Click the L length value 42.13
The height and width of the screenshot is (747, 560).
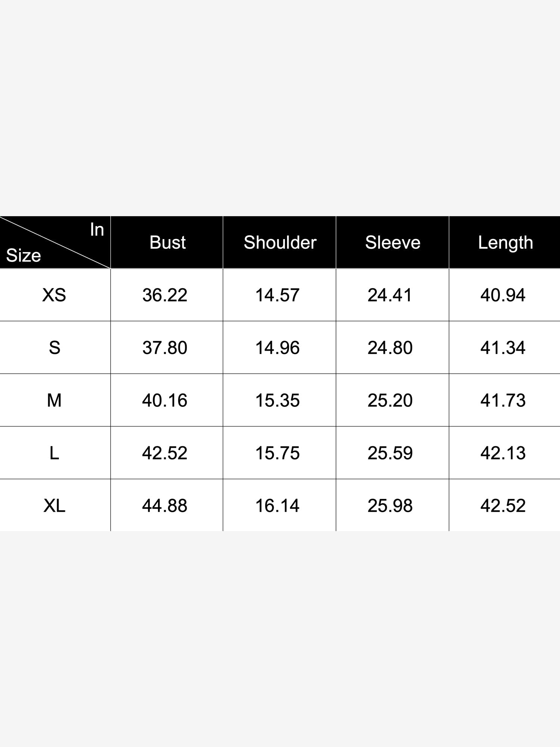503,453
